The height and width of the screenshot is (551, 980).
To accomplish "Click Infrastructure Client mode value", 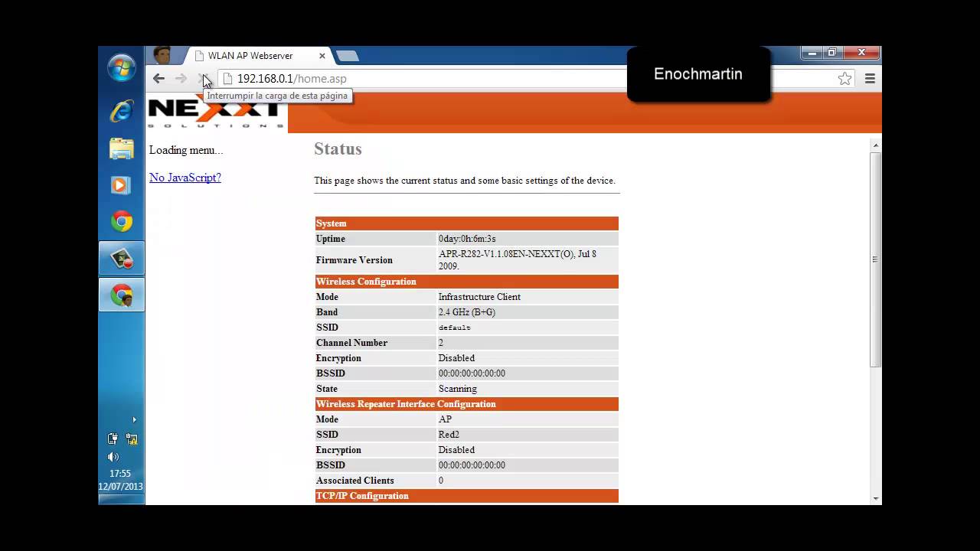I will click(x=479, y=297).
